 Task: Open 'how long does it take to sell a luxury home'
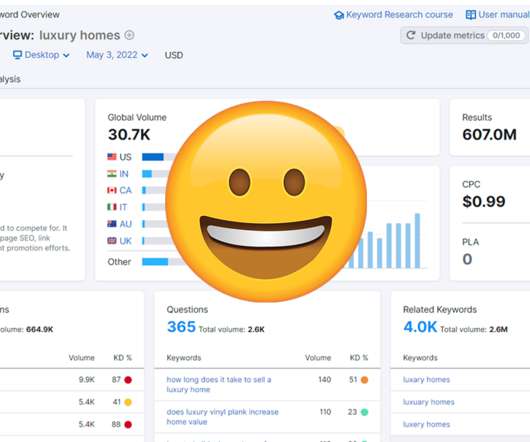(x=219, y=385)
